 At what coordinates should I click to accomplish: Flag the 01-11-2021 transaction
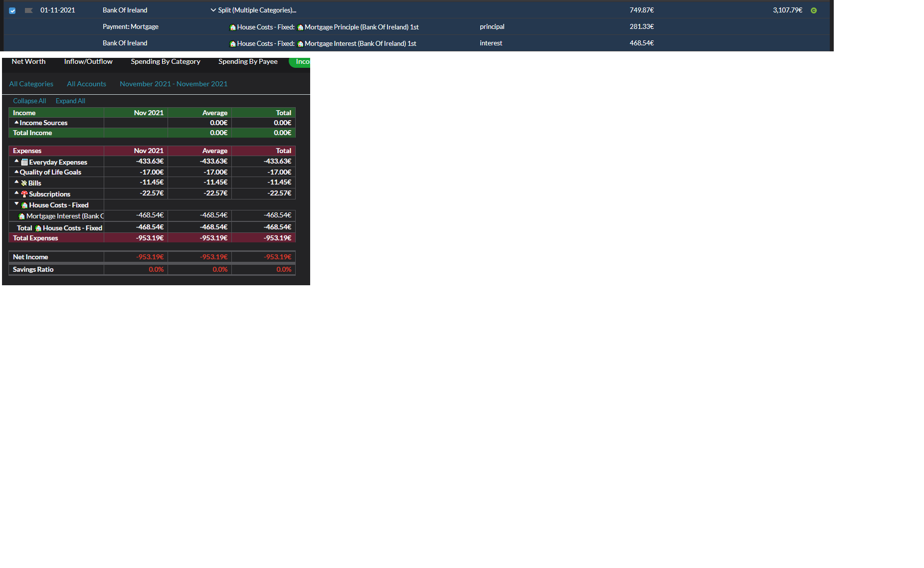pyautogui.click(x=29, y=10)
